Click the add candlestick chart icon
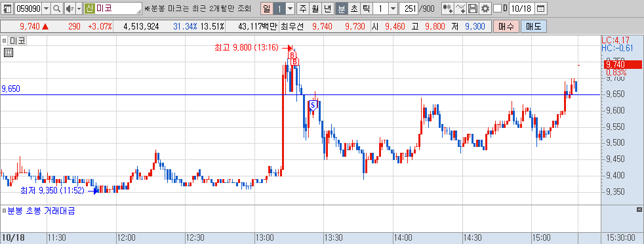The width and height of the screenshot is (644, 244). tap(448, 9)
